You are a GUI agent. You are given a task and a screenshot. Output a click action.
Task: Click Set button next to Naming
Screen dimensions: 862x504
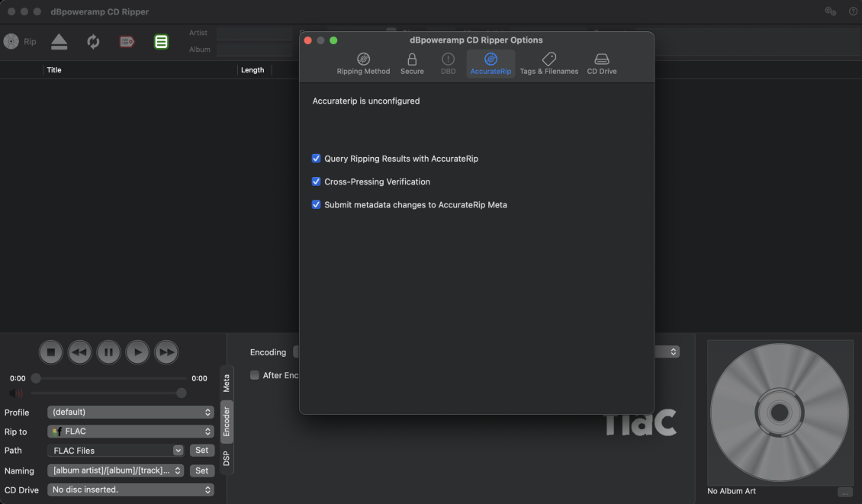(201, 470)
